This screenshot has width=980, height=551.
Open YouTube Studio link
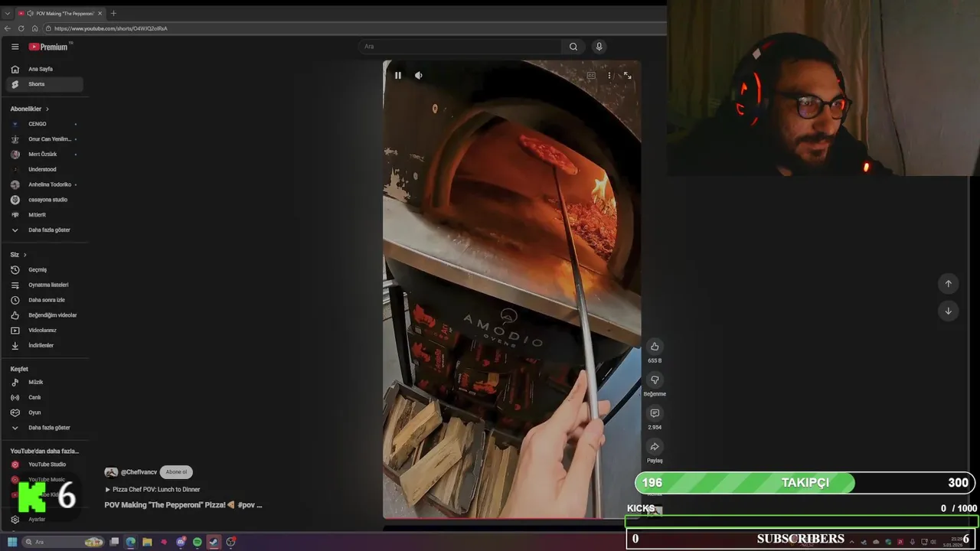pos(44,465)
